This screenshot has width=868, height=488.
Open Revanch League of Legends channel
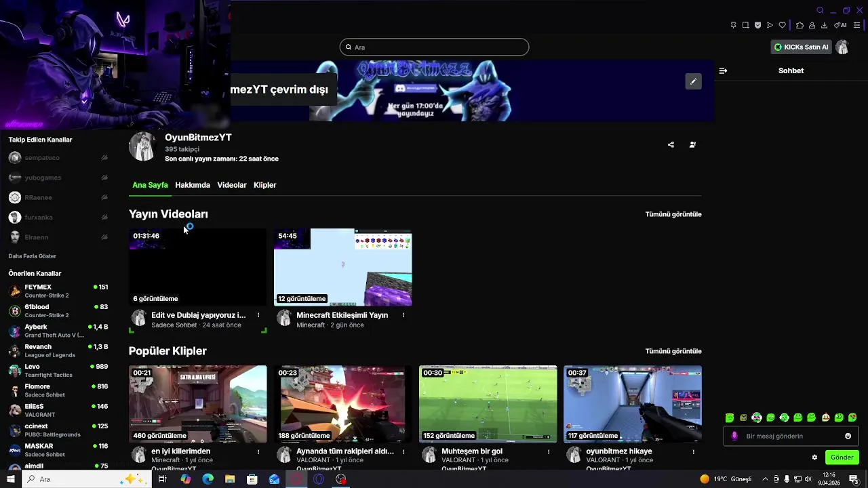58,350
